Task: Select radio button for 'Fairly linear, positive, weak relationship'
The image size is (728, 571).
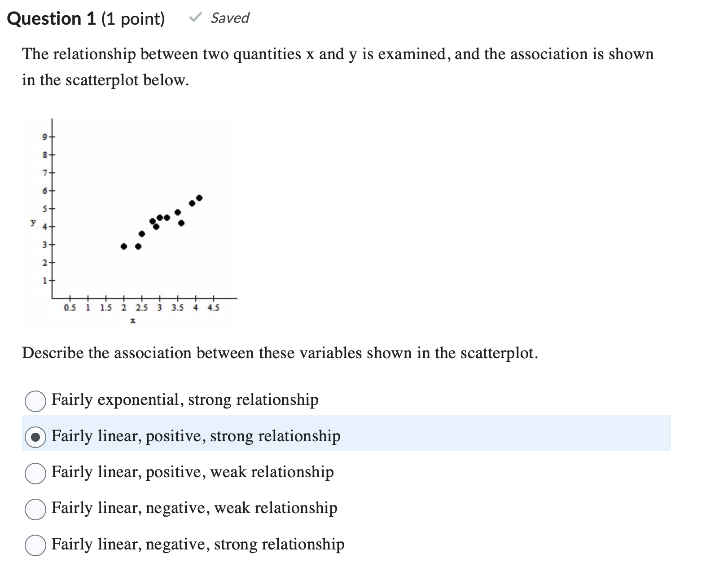Action: [36, 472]
